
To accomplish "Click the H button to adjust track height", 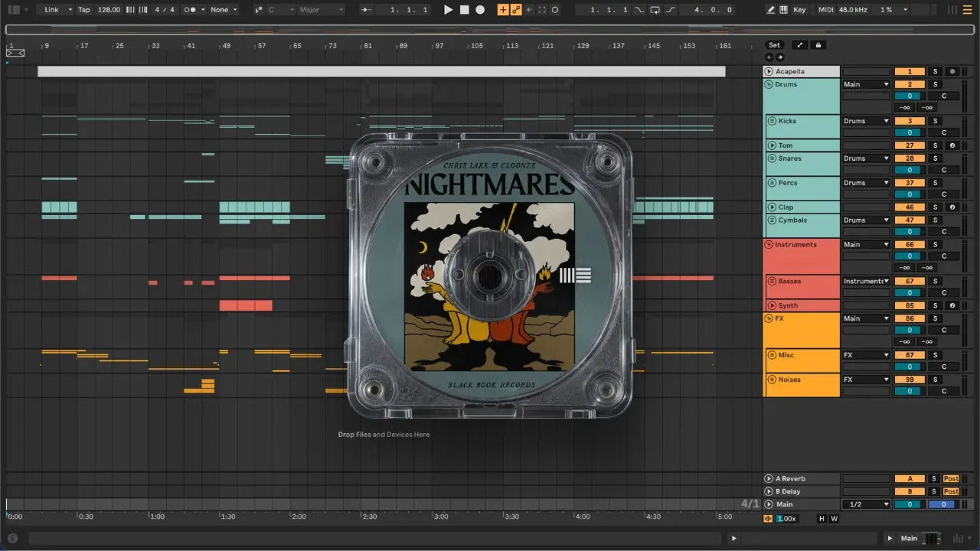I will click(822, 519).
